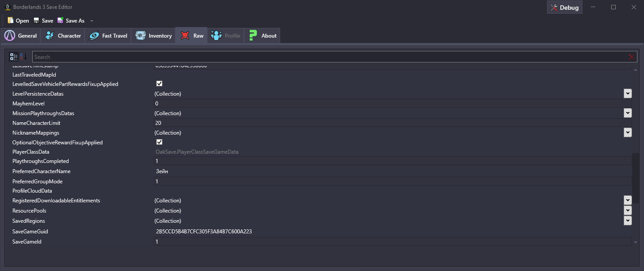Screen dimensions: 644x271
Task: Expand the RegisteredDownloadableEntitlements collection dropdown
Action: pos(628,200)
